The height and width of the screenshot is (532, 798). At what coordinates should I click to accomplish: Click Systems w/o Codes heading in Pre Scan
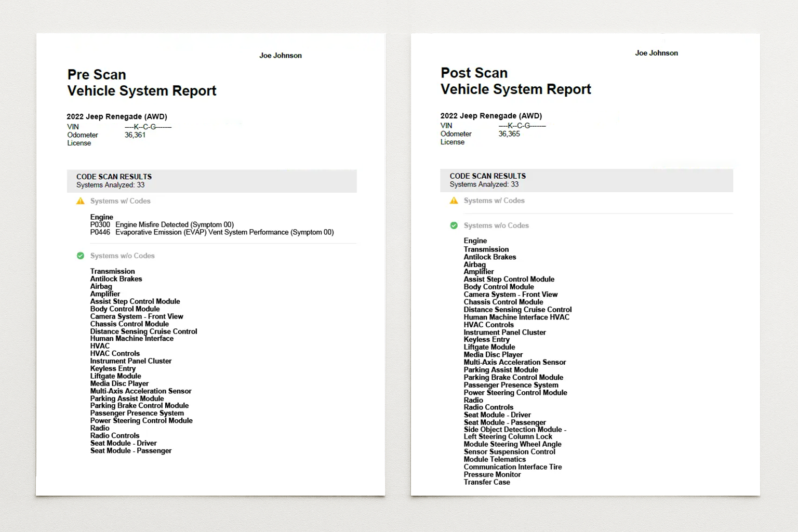pos(122,256)
